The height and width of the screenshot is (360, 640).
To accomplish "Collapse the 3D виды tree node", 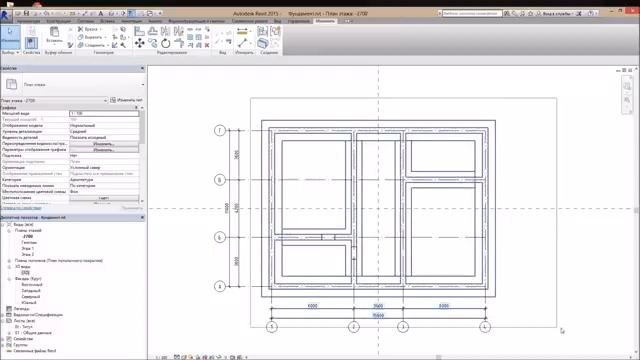I will point(9,267).
